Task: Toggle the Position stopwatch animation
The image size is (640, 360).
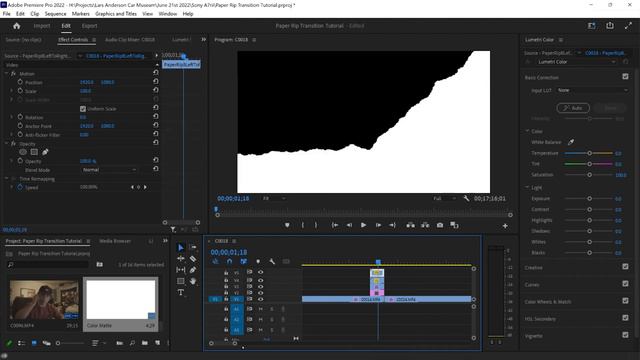Action: tap(20, 82)
